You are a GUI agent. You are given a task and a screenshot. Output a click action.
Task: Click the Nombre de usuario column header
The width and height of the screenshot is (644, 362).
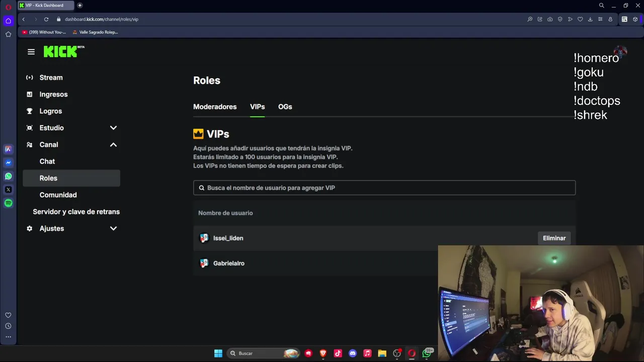pyautogui.click(x=225, y=213)
